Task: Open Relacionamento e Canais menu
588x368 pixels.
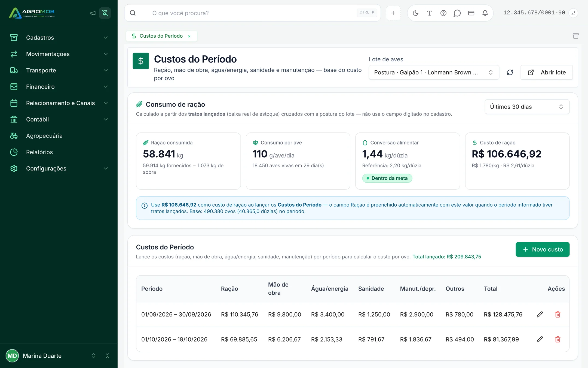Action: (59, 103)
